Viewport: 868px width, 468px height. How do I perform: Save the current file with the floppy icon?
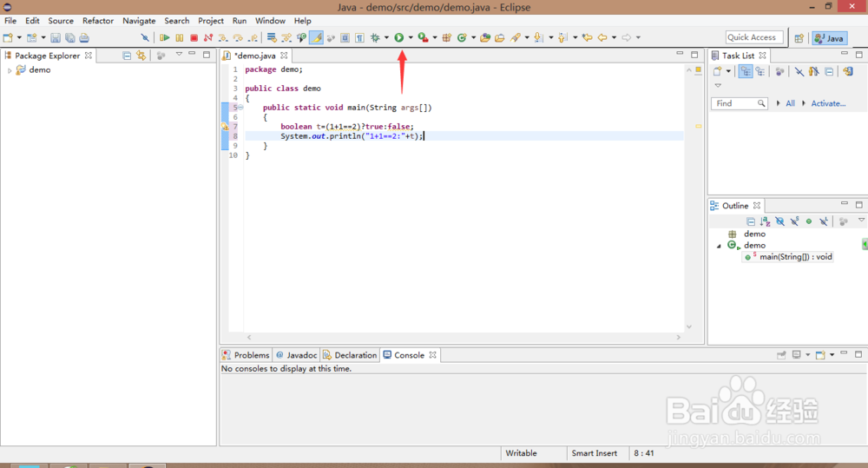coord(56,37)
